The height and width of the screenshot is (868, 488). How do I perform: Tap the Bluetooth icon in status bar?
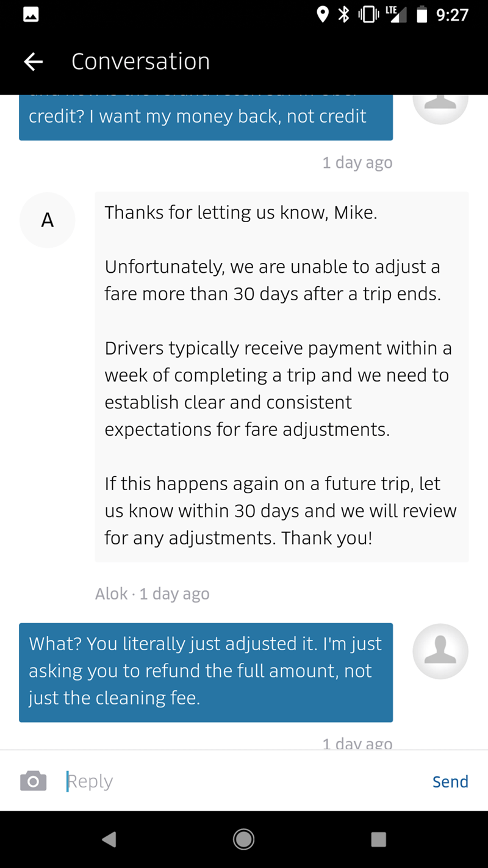(x=344, y=14)
